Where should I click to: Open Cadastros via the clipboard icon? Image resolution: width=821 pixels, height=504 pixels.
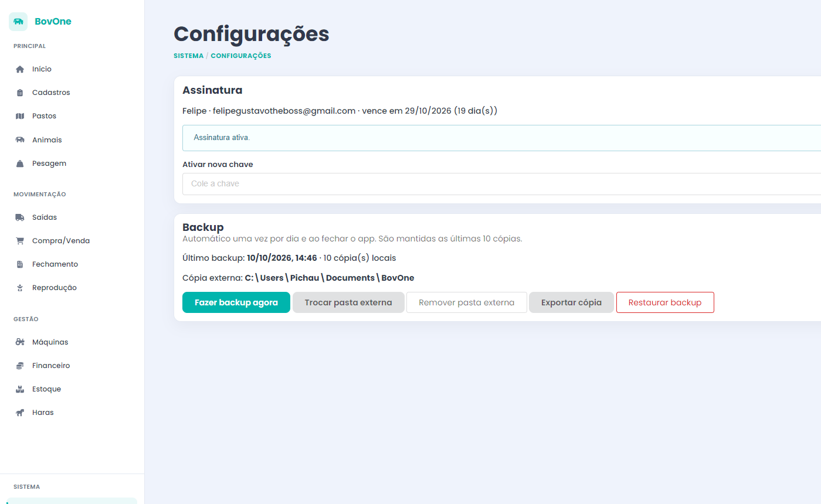tap(20, 93)
